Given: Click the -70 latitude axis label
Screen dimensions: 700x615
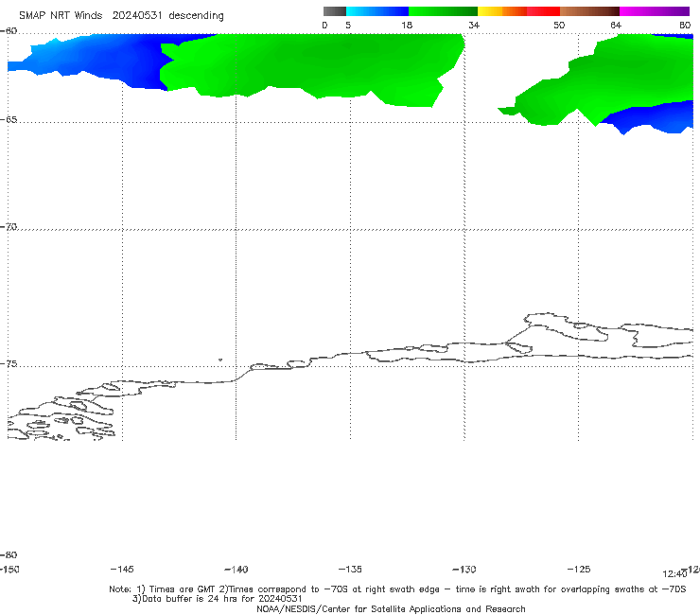Looking at the screenshot, I should point(9,227).
